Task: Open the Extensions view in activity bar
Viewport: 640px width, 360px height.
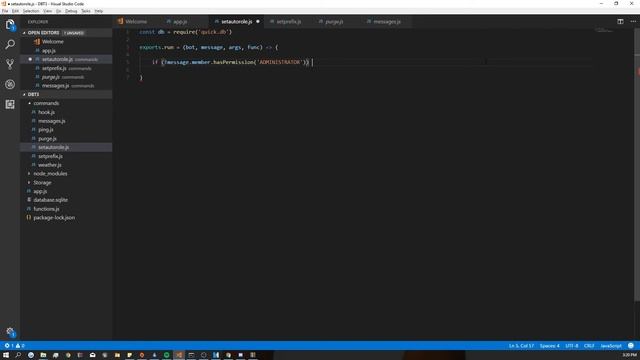Action: tap(10, 104)
